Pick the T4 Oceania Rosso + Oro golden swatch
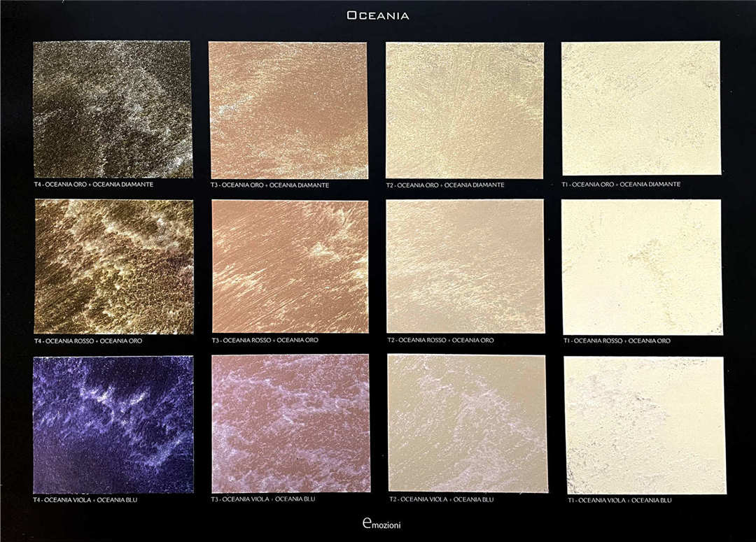The height and width of the screenshot is (542, 756). [114, 267]
